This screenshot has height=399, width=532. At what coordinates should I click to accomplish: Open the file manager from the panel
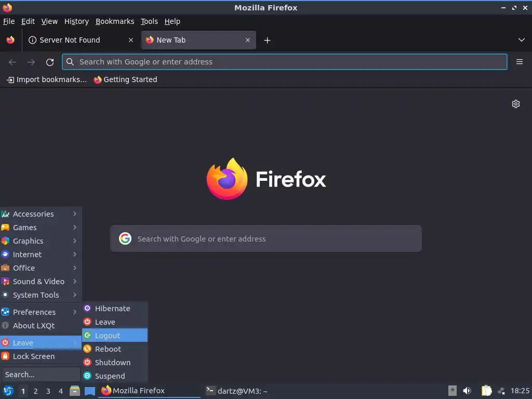[x=75, y=391]
